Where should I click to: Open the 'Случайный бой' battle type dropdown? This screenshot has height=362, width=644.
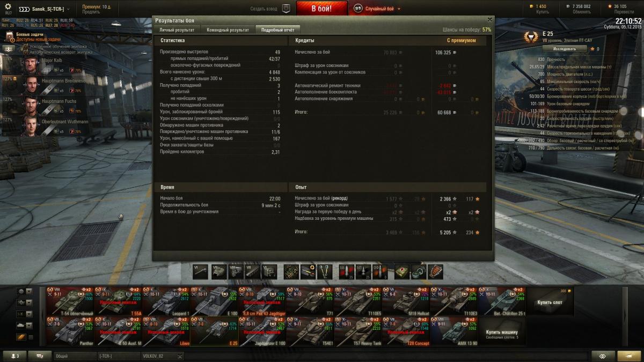tap(378, 9)
